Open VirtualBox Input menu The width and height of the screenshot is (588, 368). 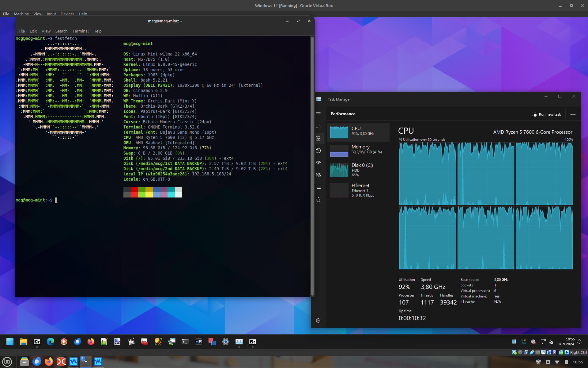pyautogui.click(x=51, y=14)
